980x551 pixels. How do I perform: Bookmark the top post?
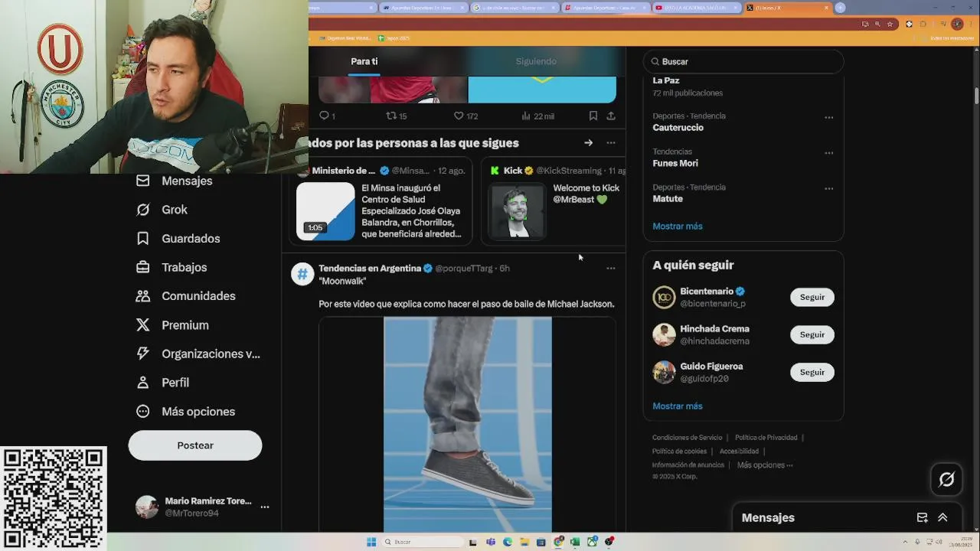tap(593, 116)
